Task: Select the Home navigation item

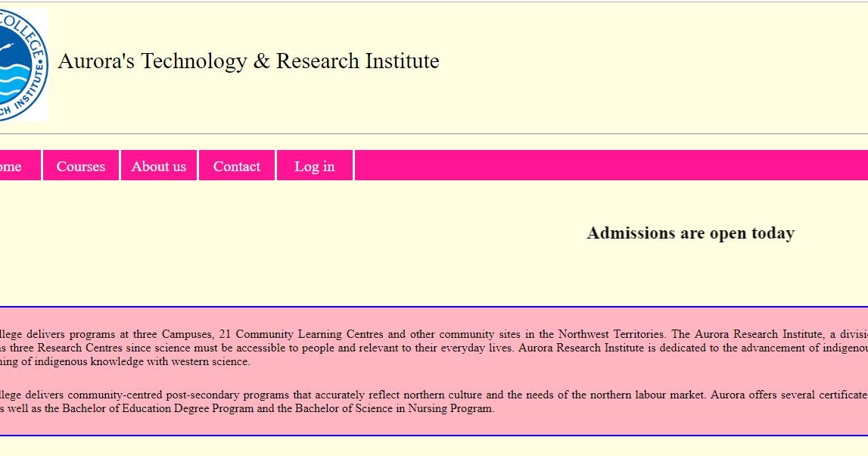Action: pyautogui.click(x=11, y=166)
